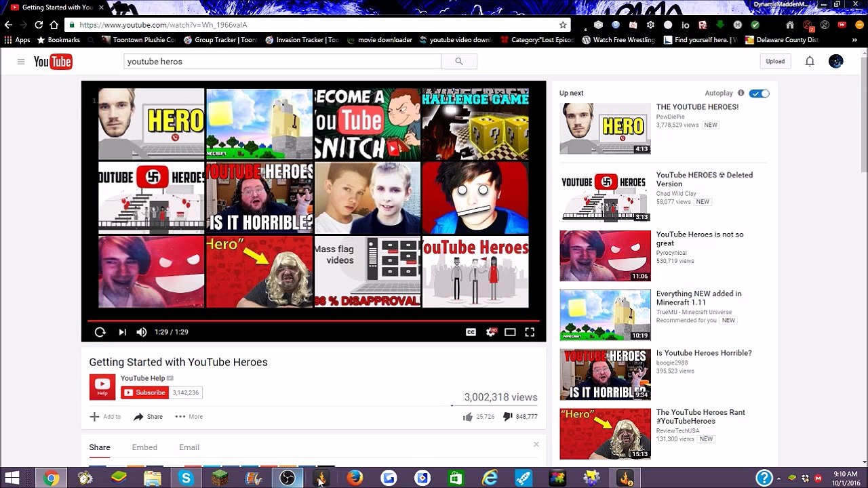Open 'movie downloader' bookmark
This screenshot has width=868, height=488.
point(380,40)
